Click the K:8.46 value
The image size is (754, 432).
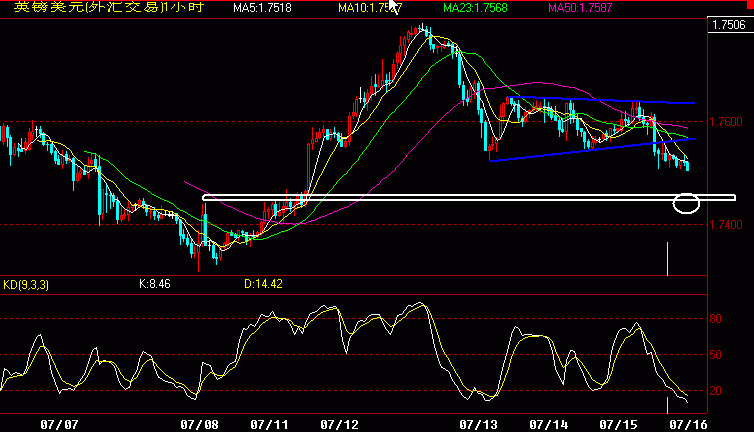pos(155,284)
